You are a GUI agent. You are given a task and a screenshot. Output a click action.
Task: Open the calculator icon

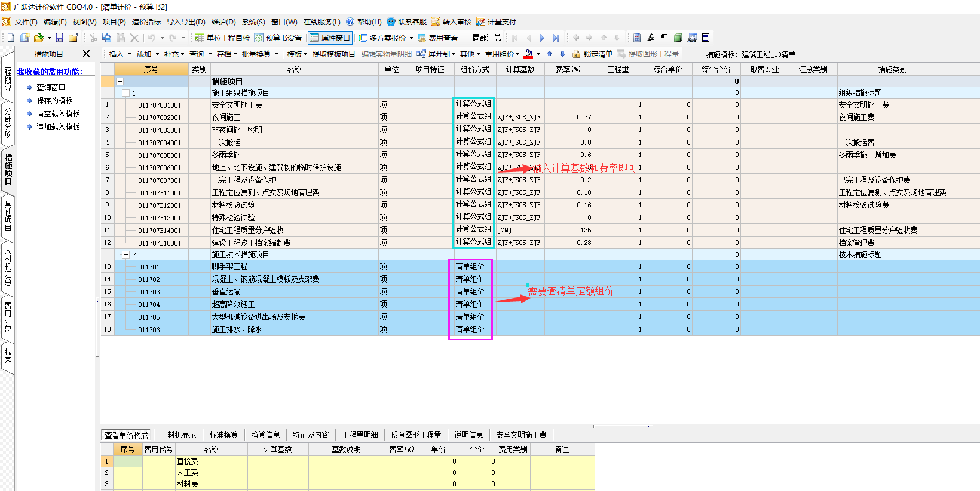(x=637, y=38)
